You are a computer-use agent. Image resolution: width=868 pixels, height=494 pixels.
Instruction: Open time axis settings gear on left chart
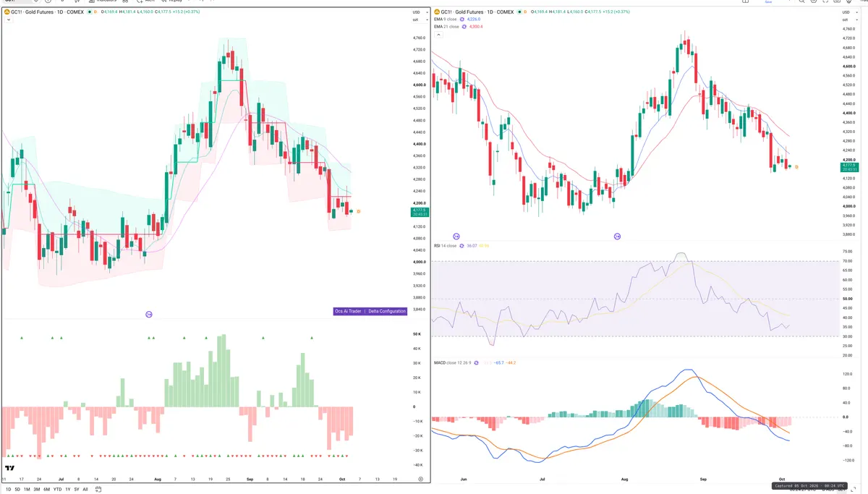click(x=421, y=479)
